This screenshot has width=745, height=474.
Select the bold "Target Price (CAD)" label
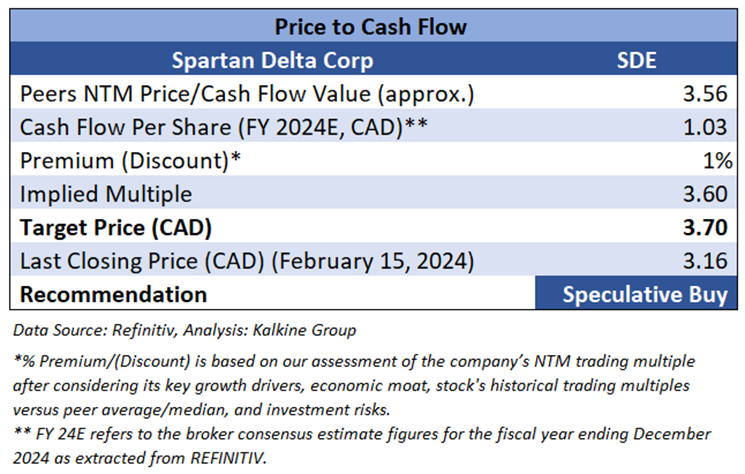coord(115,228)
